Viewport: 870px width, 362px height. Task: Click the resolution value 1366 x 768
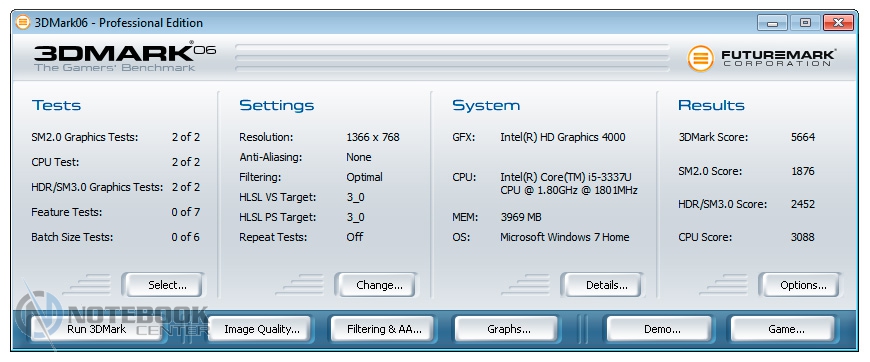click(373, 137)
